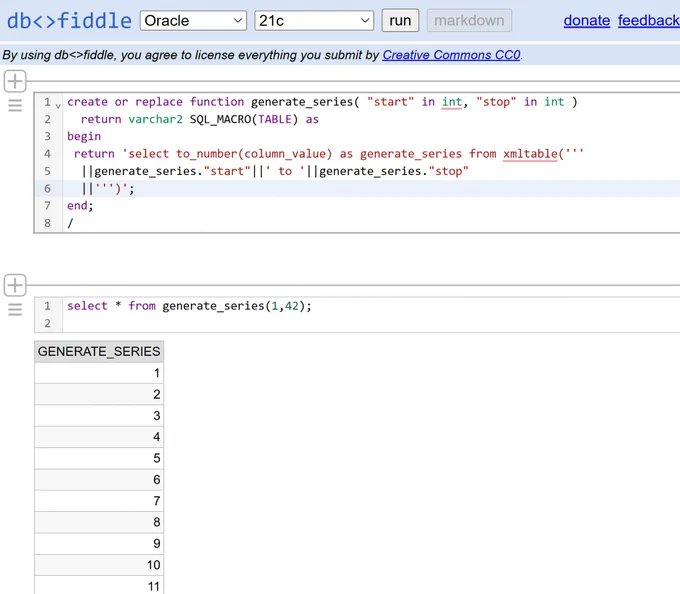Click result cell with value 9
Image resolution: width=680 pixels, height=594 pixels.
[x=99, y=543]
